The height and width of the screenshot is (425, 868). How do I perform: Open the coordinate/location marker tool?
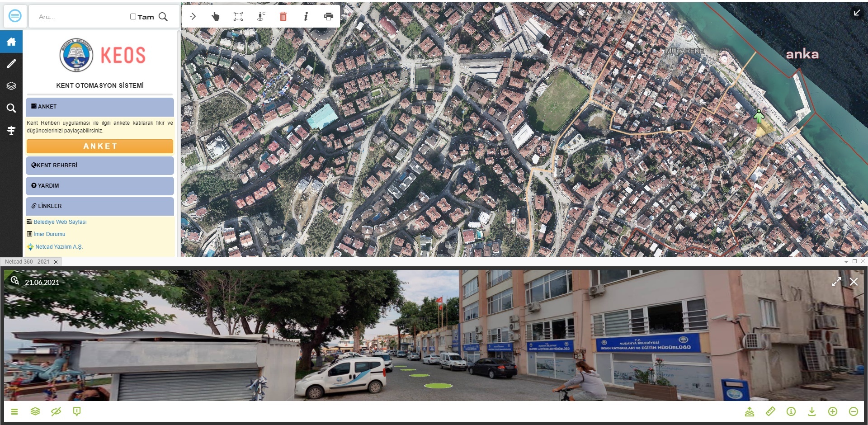(261, 16)
